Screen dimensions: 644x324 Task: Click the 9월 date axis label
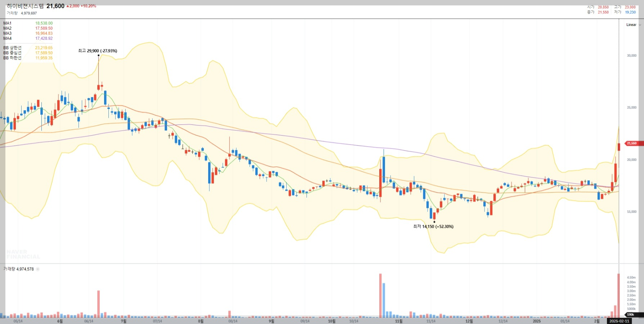[x=272, y=321]
